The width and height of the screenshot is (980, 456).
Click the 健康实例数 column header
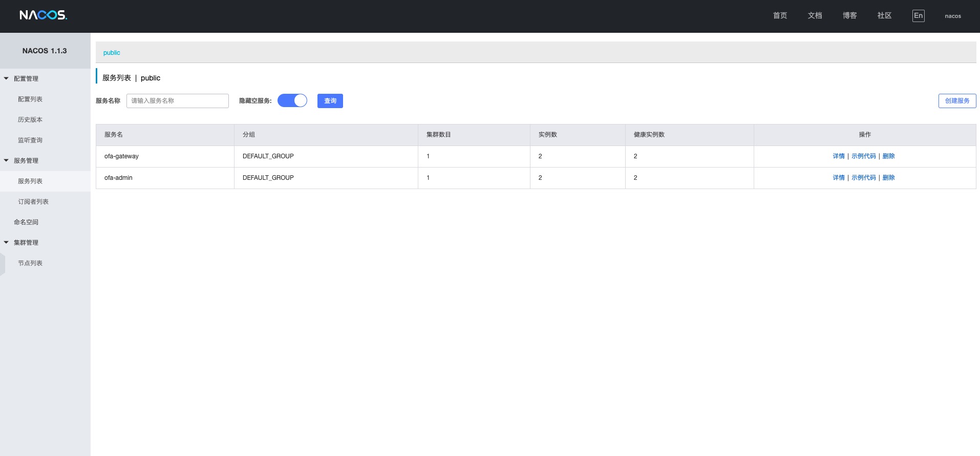point(690,135)
